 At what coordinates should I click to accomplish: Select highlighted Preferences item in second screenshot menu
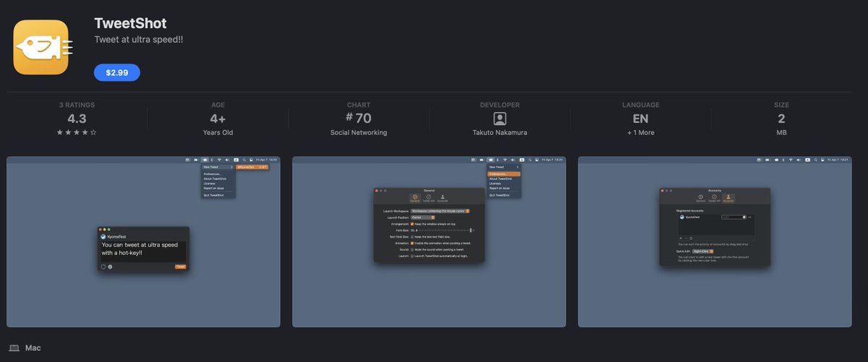pyautogui.click(x=504, y=174)
